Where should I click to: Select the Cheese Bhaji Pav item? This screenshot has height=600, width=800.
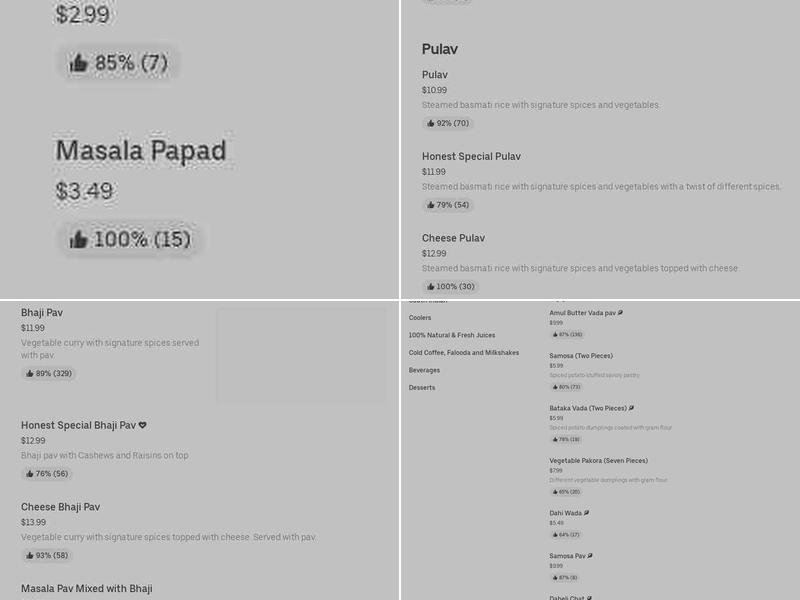(61, 507)
